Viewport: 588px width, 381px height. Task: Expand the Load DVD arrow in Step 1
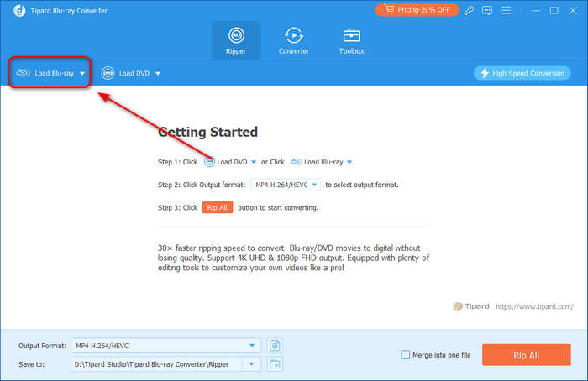pos(254,162)
